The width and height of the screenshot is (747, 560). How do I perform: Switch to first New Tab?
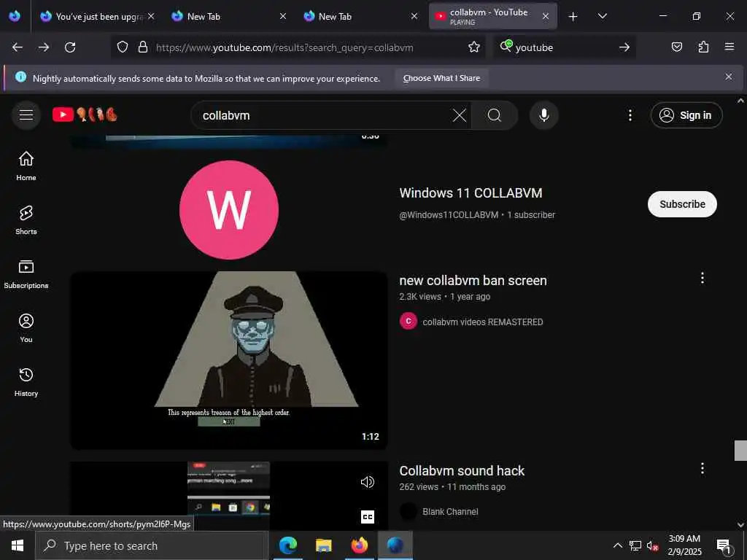228,17
